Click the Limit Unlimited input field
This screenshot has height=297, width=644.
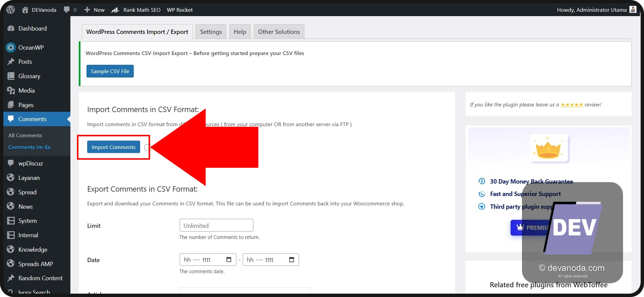click(x=217, y=225)
